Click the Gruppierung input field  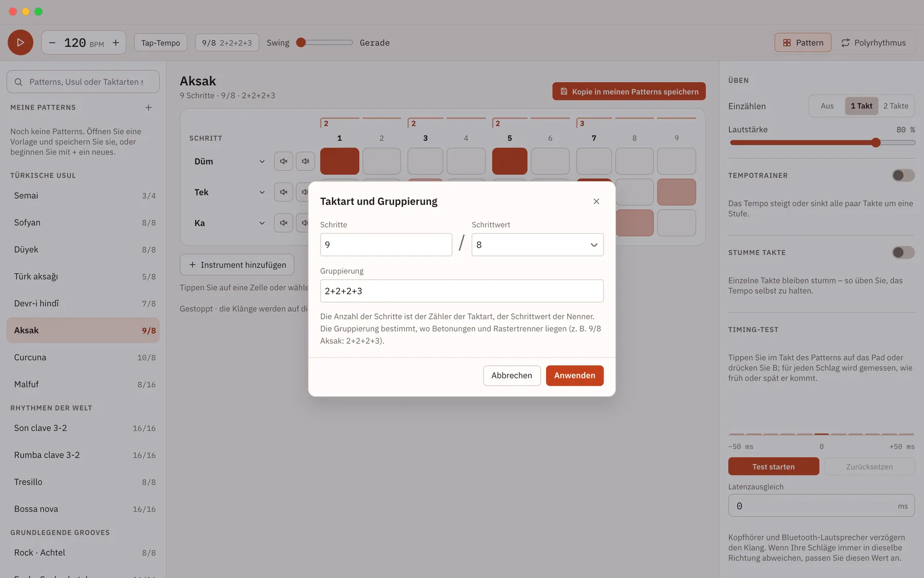pyautogui.click(x=461, y=291)
